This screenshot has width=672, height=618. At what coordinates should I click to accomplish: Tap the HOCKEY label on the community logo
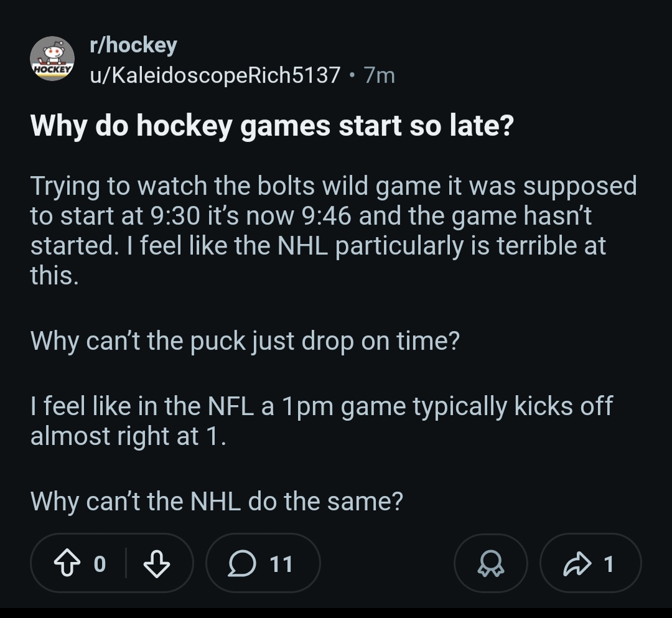pos(52,70)
